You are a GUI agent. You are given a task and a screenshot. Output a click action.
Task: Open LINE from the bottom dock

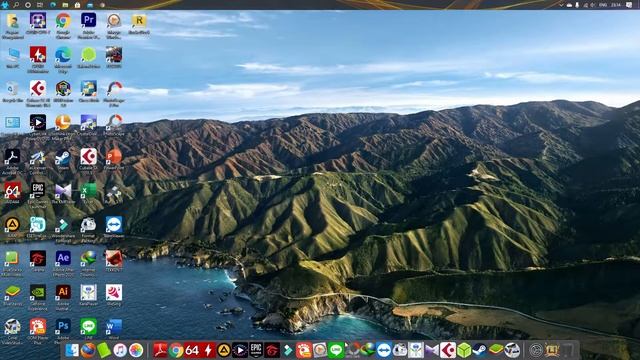(x=336, y=350)
